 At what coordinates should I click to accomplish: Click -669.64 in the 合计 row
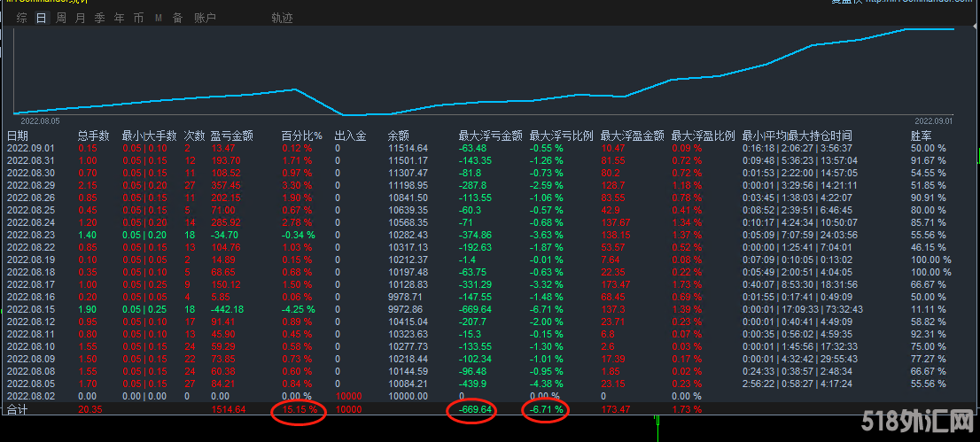[x=476, y=409]
